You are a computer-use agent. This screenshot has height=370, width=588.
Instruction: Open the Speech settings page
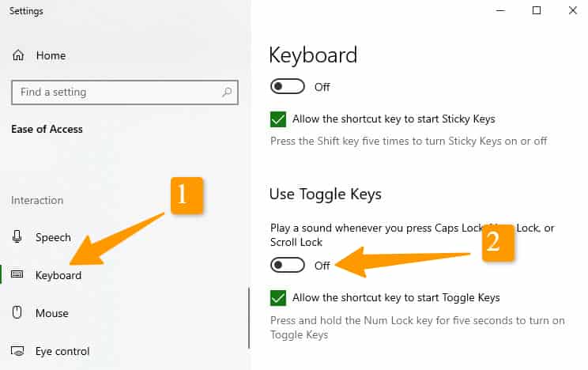(x=53, y=237)
